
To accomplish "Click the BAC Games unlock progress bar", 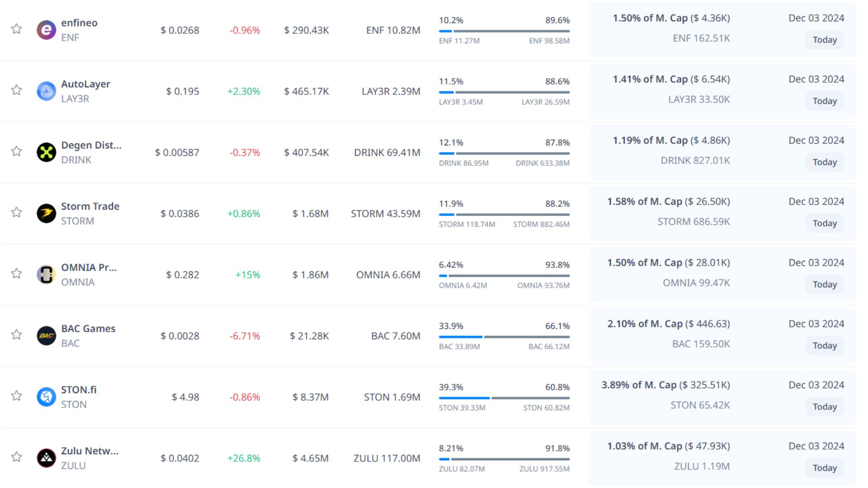I will (x=504, y=337).
